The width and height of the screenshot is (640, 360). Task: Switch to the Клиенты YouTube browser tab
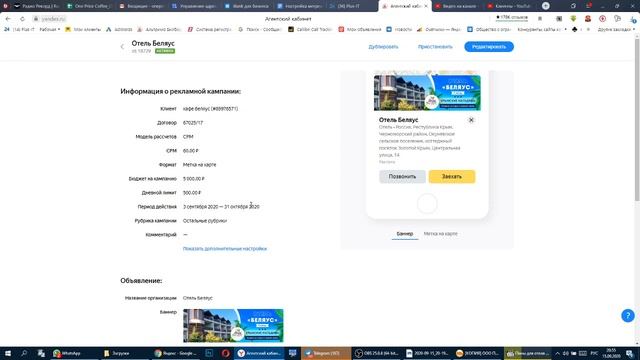point(511,6)
